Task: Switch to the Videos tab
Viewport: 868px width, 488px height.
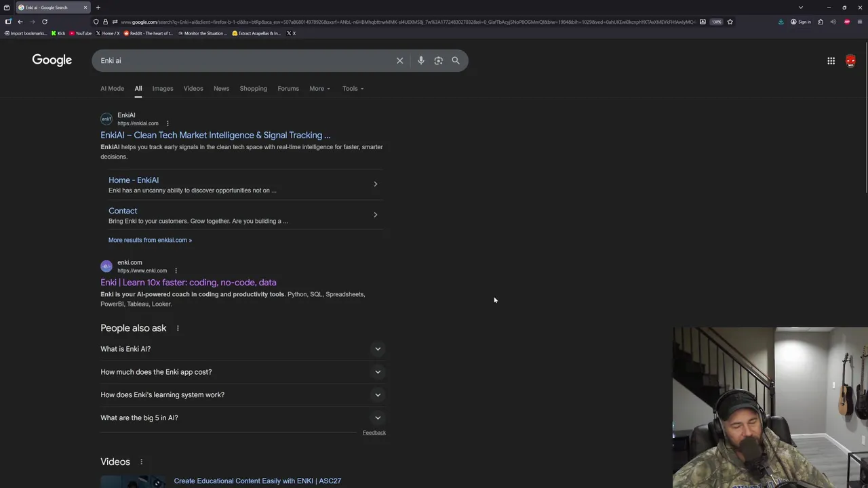Action: pyautogui.click(x=193, y=88)
